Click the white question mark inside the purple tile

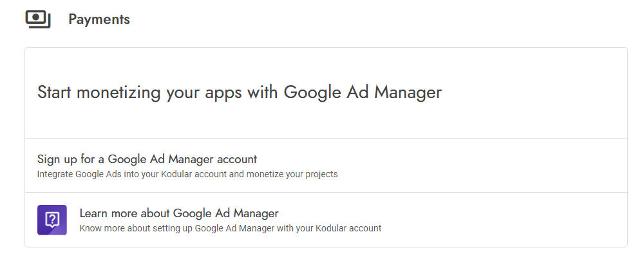[x=52, y=219]
